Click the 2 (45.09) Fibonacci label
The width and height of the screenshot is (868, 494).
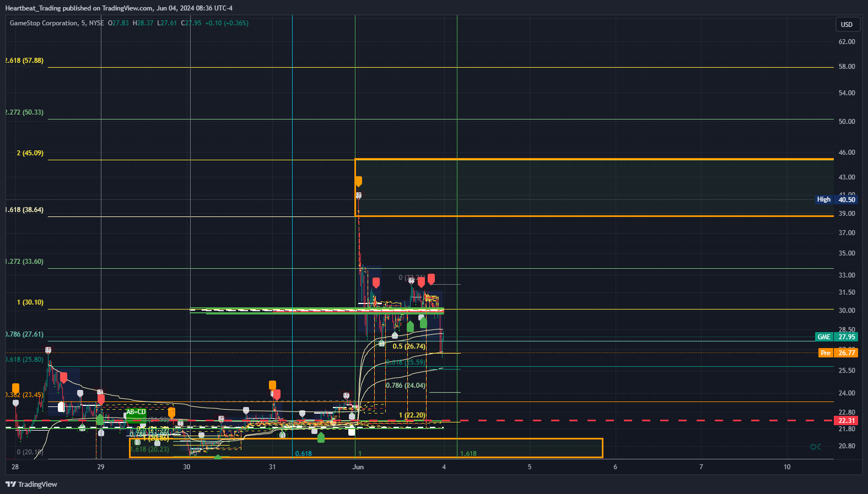30,153
